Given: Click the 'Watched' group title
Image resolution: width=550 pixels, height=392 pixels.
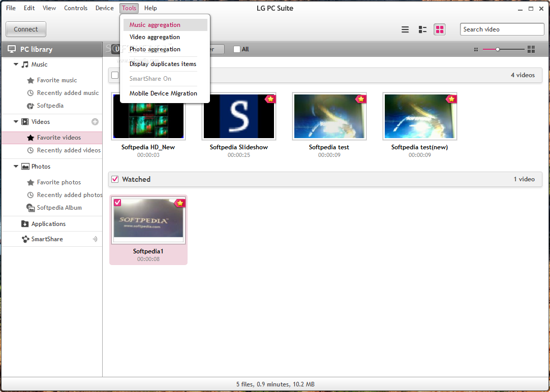Looking at the screenshot, I should [136, 179].
